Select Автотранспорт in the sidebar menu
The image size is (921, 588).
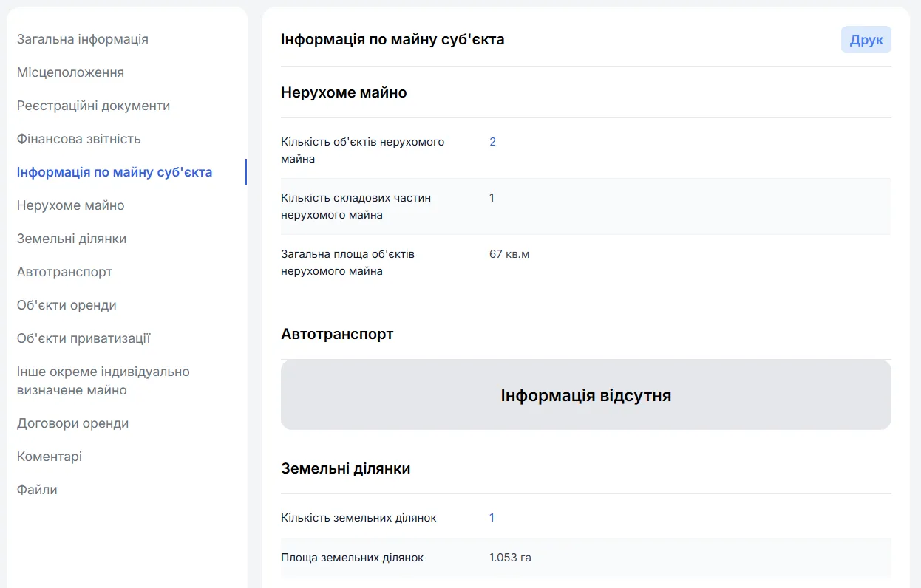pyautogui.click(x=64, y=272)
